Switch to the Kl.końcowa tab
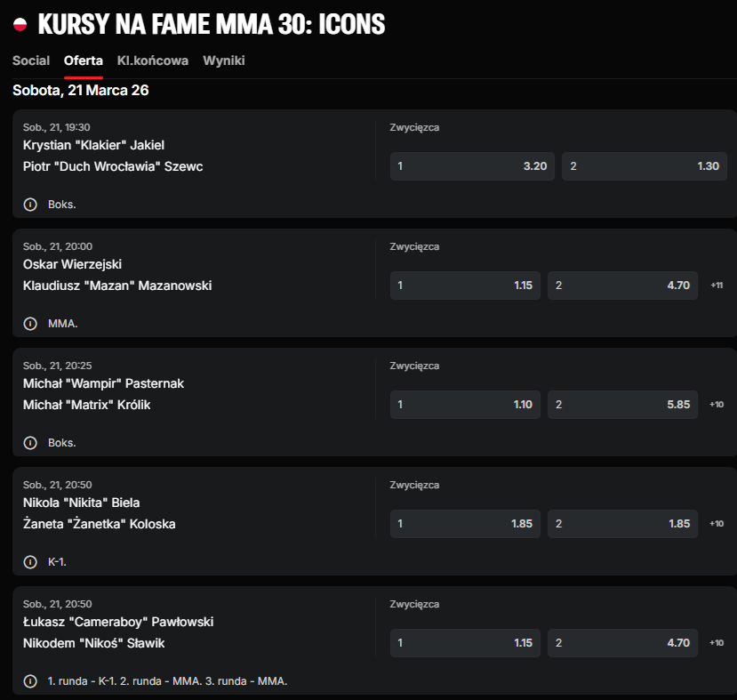The image size is (737, 700). 153,60
